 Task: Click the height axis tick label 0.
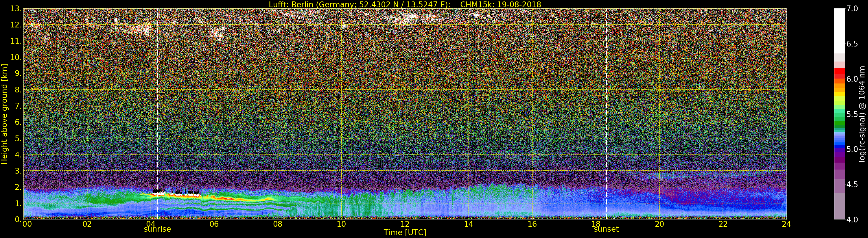pyautogui.click(x=18, y=220)
